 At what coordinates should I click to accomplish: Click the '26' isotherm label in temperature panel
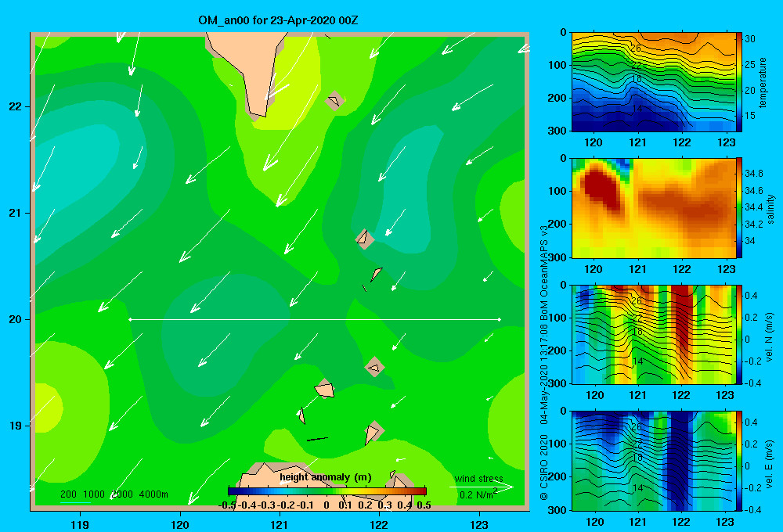point(636,49)
